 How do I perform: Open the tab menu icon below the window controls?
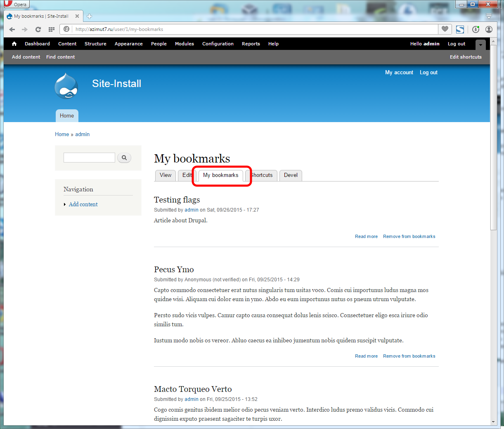click(489, 16)
